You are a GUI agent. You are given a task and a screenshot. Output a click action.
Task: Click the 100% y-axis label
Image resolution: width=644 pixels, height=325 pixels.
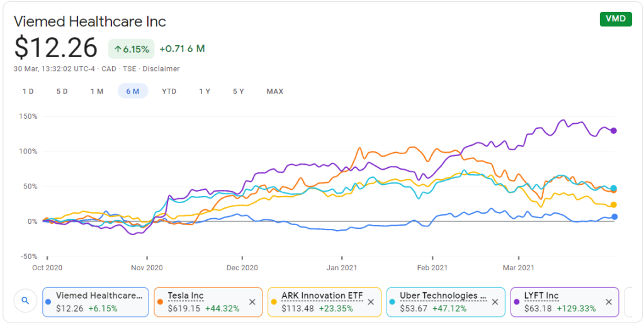pos(29,151)
